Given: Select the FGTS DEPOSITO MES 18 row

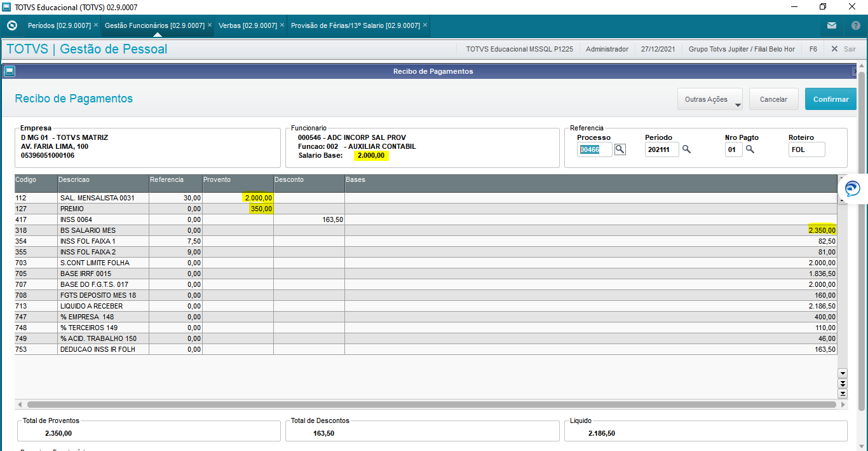Looking at the screenshot, I should click(x=426, y=295).
